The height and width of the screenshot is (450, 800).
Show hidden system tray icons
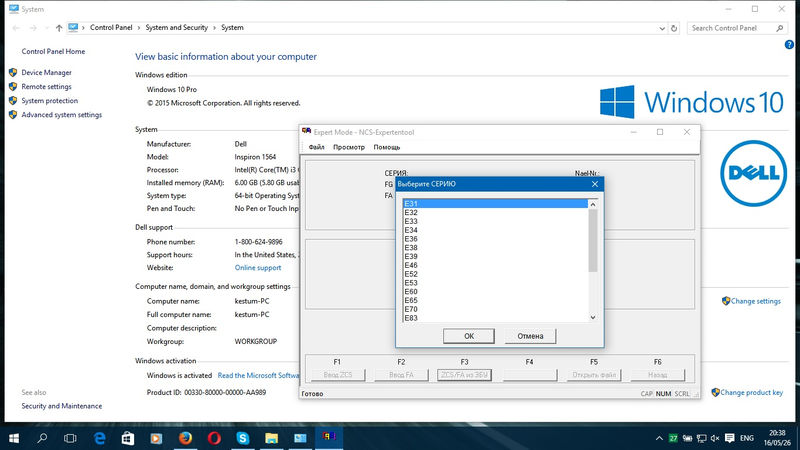(x=657, y=438)
